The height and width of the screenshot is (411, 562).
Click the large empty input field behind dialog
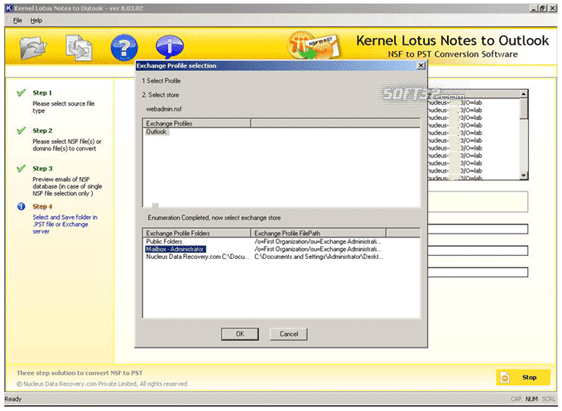click(478, 201)
